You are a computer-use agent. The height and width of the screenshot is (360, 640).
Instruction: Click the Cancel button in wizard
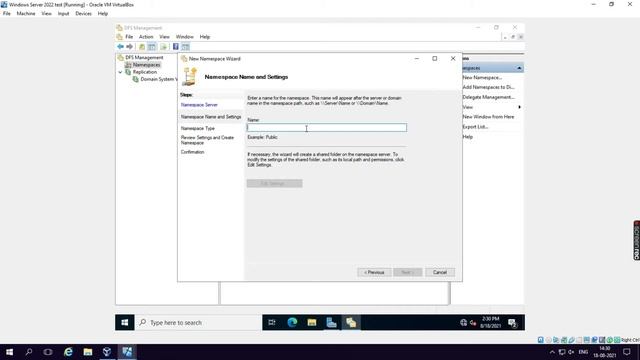coord(440,272)
